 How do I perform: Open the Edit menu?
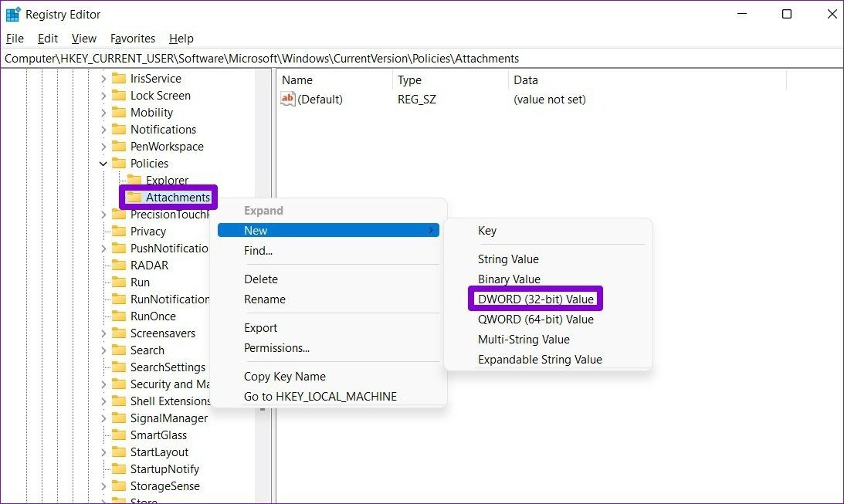(47, 39)
